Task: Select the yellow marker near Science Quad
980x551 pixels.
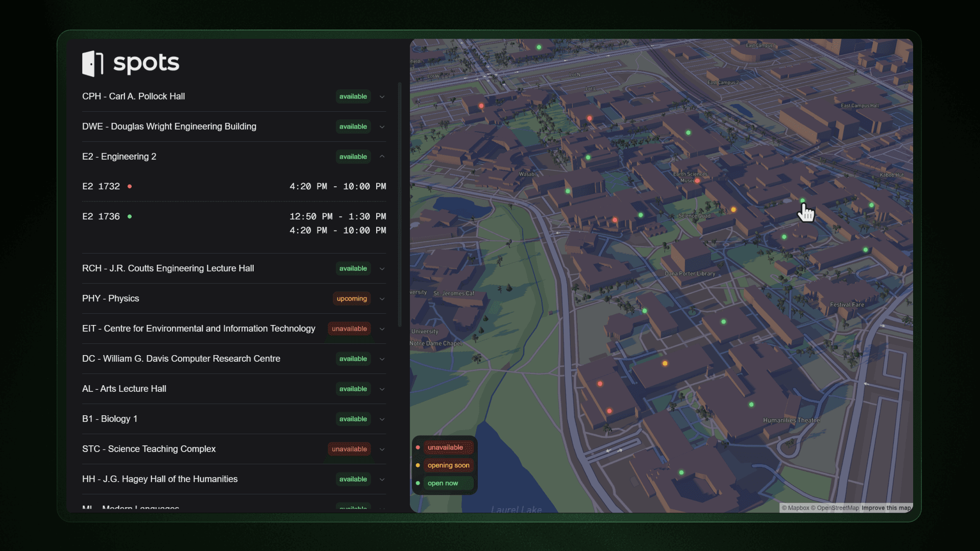Action: (x=733, y=209)
